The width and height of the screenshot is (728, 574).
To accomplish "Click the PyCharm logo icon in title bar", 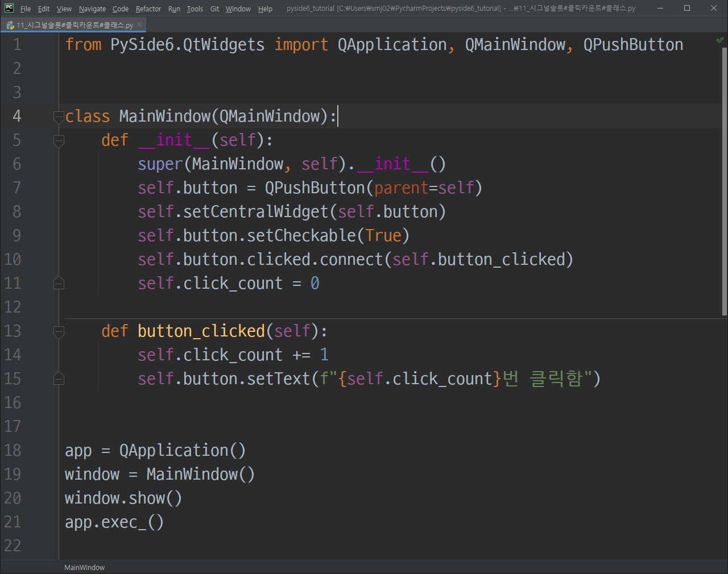I will pos(9,8).
